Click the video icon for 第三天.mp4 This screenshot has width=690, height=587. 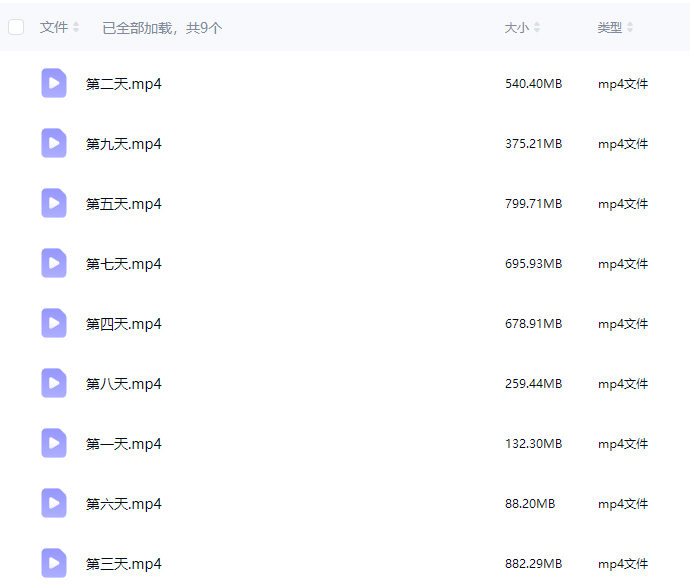pos(54,564)
